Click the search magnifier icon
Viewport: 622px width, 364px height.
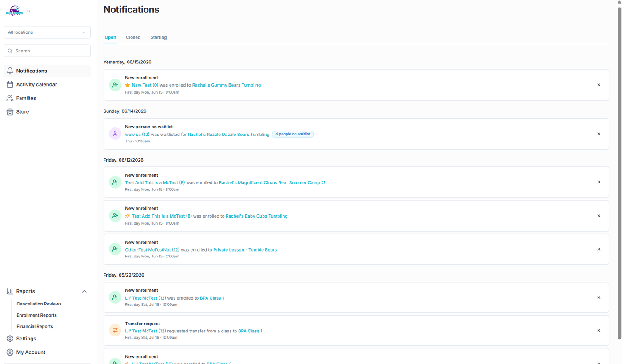tap(10, 51)
